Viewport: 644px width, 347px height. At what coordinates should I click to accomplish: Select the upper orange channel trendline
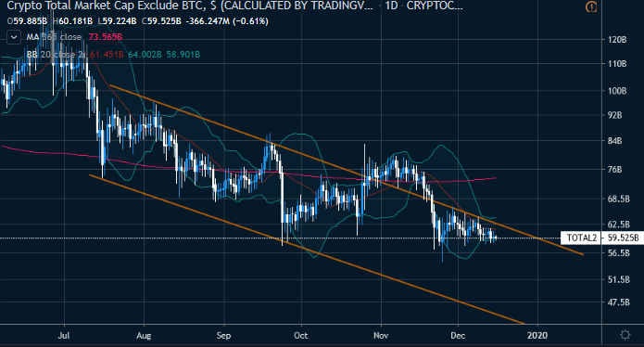click(347, 170)
